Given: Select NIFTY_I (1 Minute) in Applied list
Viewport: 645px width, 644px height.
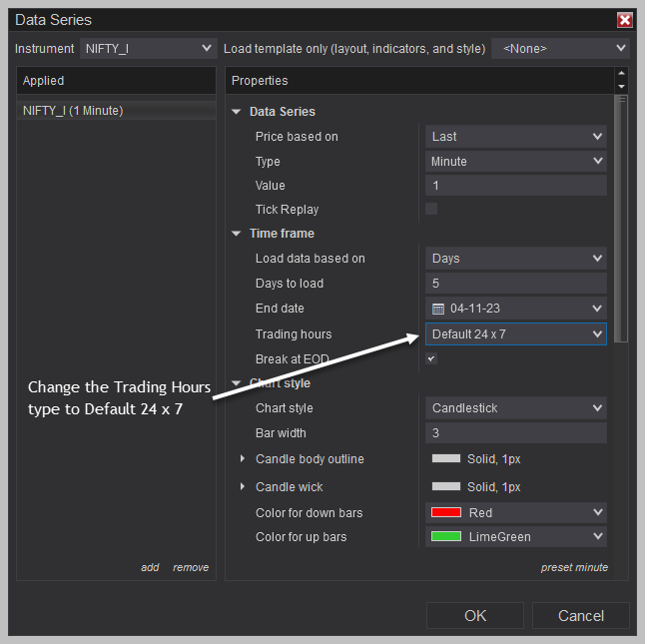Looking at the screenshot, I should (116, 111).
